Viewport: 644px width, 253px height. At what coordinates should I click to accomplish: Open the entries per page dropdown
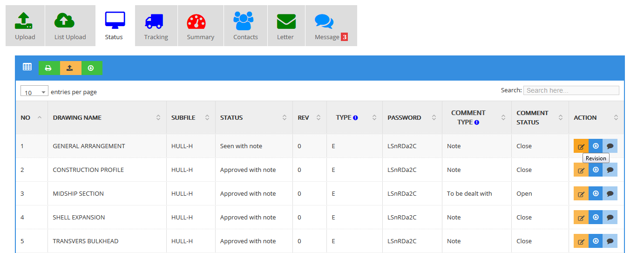[34, 92]
